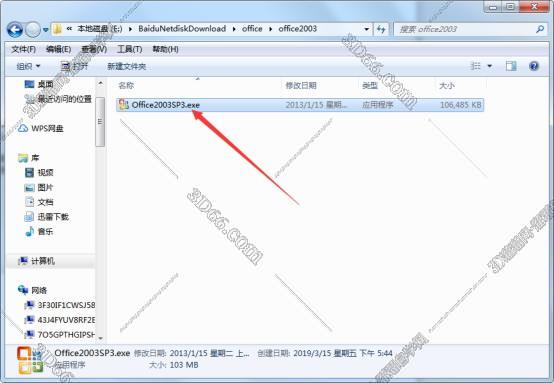Open network computer 43J4FYUV8RF2E

tap(66, 320)
